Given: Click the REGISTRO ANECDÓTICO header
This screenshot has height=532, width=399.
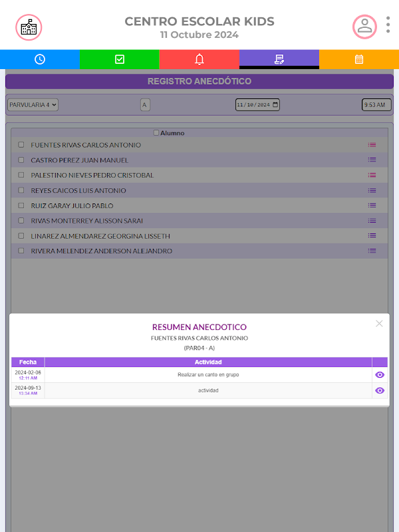Looking at the screenshot, I should pyautogui.click(x=199, y=81).
